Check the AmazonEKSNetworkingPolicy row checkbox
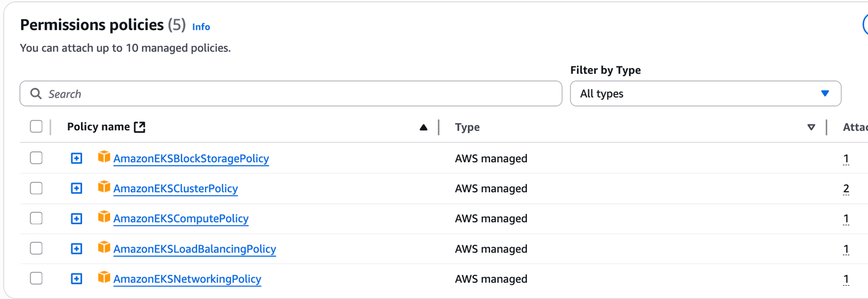 (x=36, y=279)
